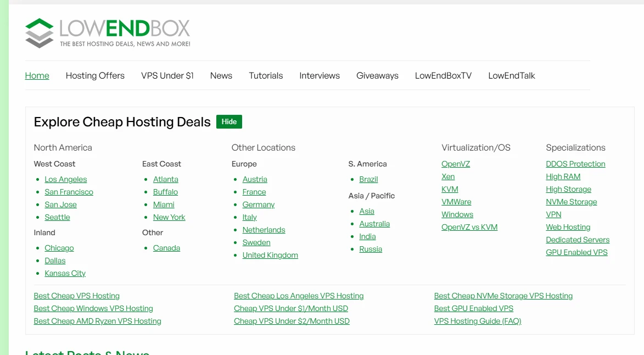Image resolution: width=644 pixels, height=355 pixels.
Task: Open High Storage link
Action: (x=568, y=190)
